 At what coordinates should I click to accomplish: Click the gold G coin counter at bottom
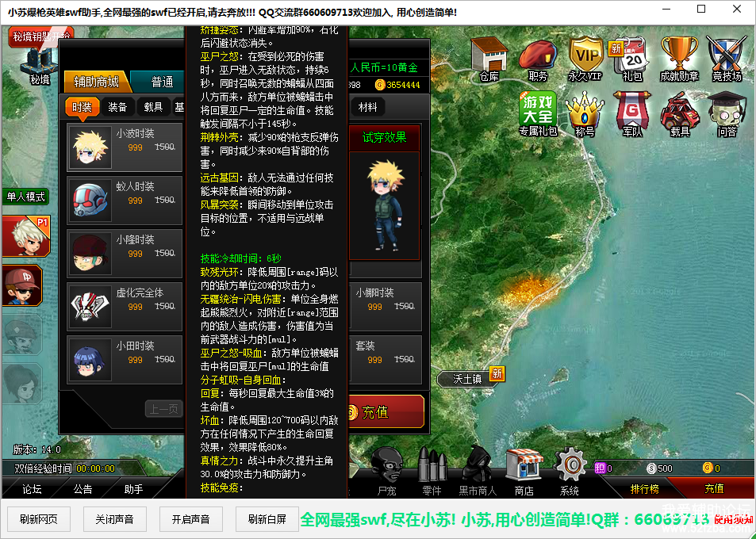(712, 468)
